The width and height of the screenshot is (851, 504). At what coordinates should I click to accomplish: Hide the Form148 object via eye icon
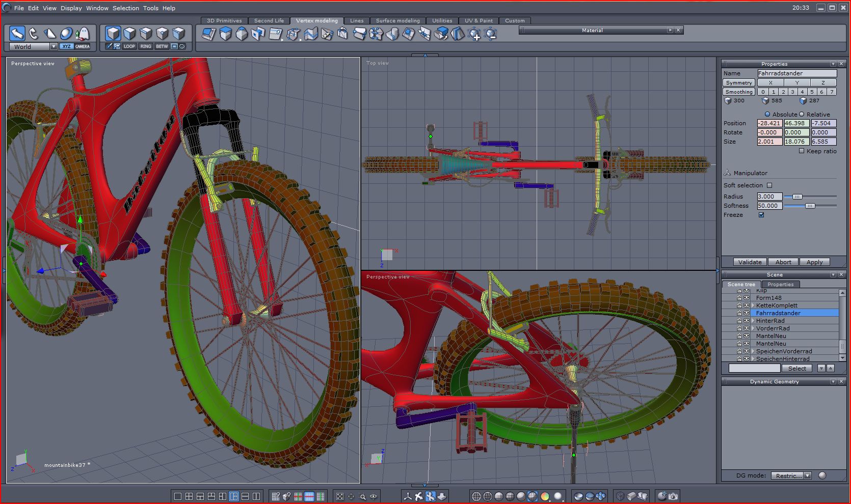click(747, 298)
